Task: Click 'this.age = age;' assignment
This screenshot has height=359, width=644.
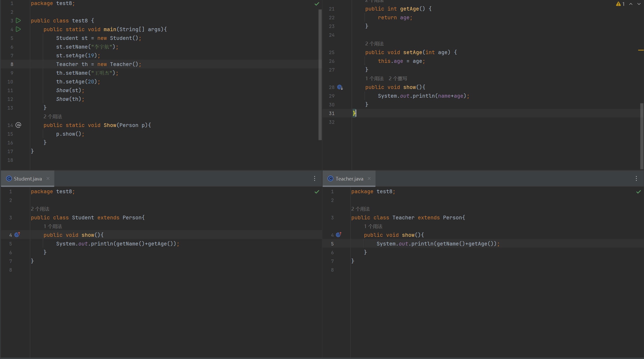Action: 401,61
